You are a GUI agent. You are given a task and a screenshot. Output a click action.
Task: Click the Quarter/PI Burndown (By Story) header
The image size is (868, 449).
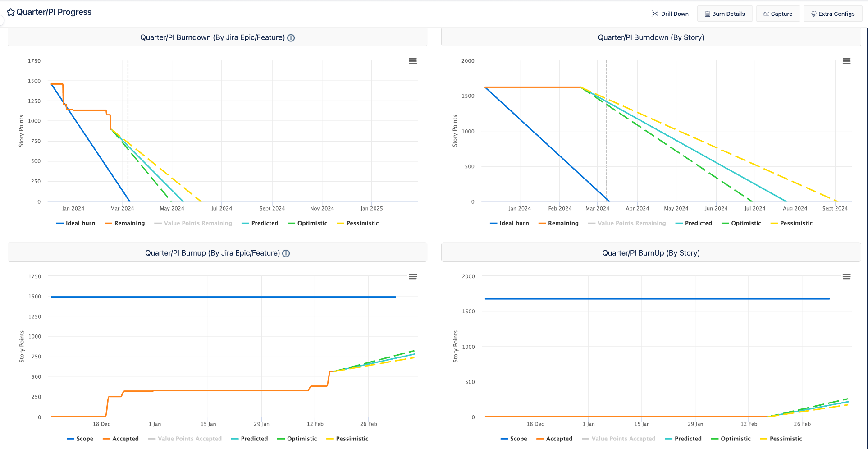[651, 37]
